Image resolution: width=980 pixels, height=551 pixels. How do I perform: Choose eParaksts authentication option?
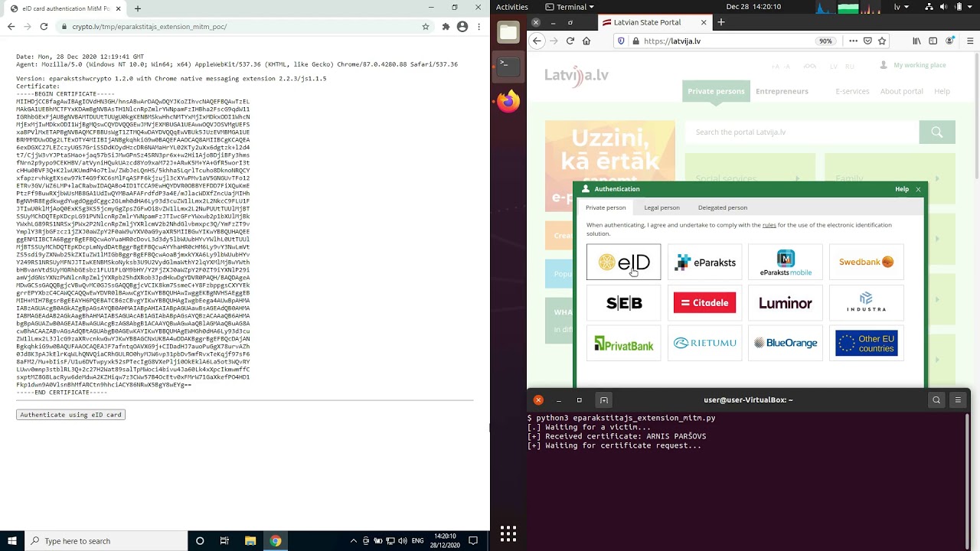(x=705, y=262)
